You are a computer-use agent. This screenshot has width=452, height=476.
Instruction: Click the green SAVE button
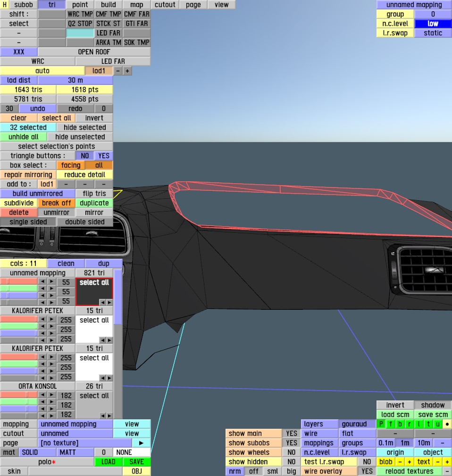click(x=136, y=462)
